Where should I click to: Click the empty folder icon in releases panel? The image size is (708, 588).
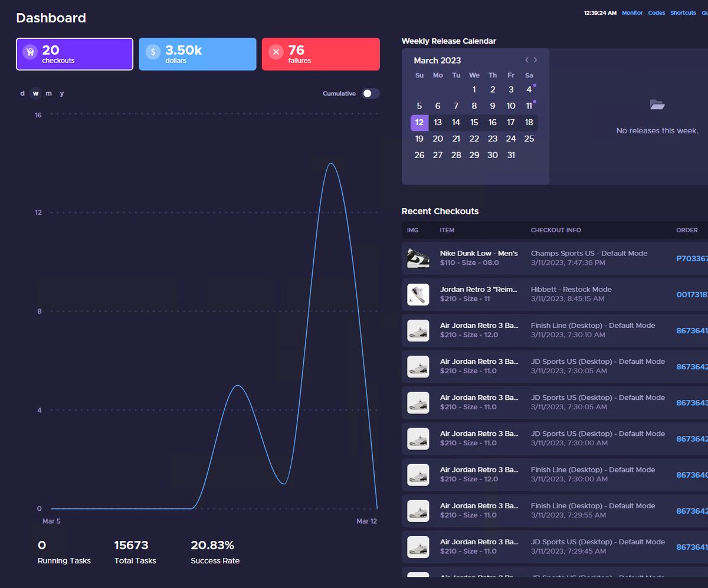click(657, 105)
